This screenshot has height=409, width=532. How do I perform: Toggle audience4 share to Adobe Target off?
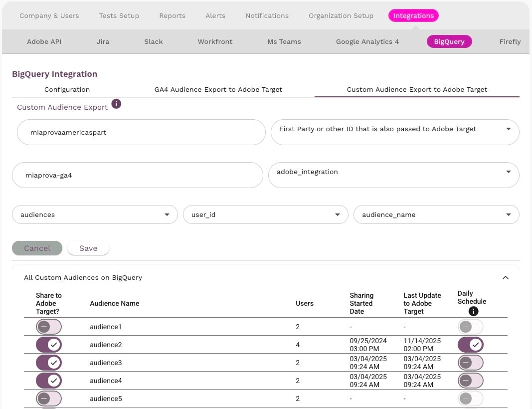[x=48, y=381]
